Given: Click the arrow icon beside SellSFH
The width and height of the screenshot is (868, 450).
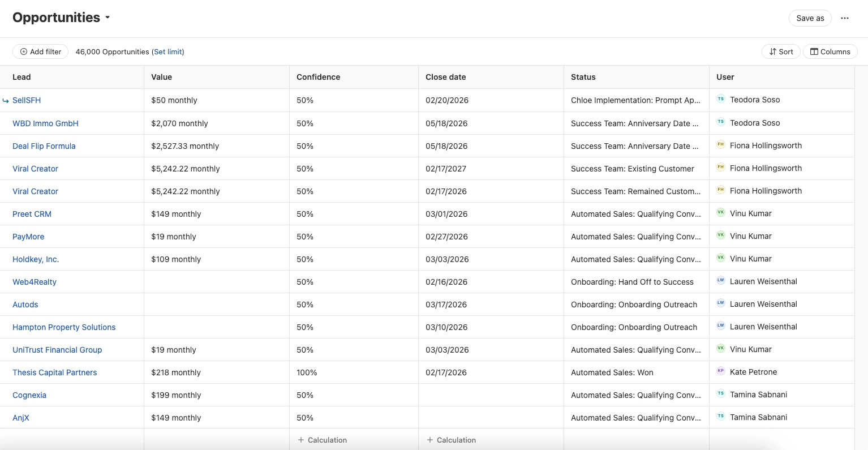Looking at the screenshot, I should click(x=6, y=101).
